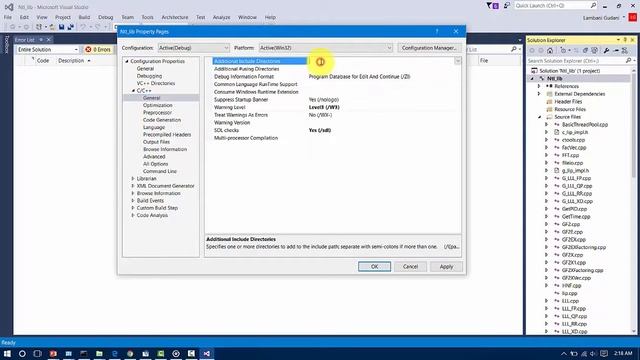Click the taskbar clock

point(622,353)
